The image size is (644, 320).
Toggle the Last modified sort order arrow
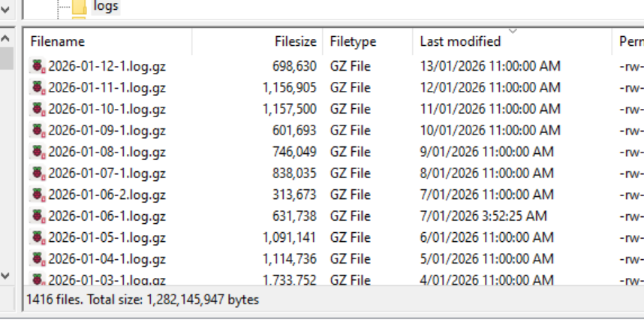click(x=513, y=32)
